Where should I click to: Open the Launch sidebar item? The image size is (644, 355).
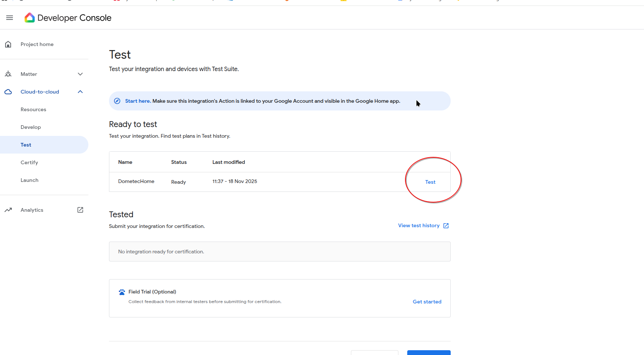29,180
